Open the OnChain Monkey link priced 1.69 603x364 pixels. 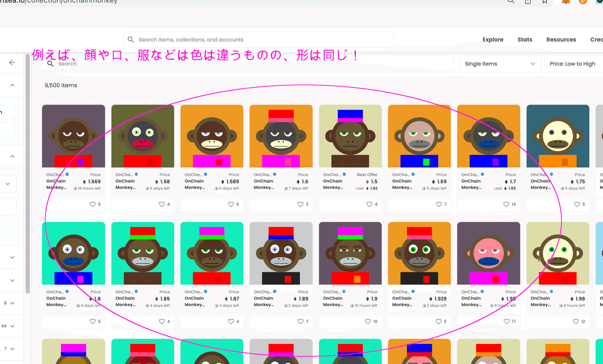click(x=402, y=184)
